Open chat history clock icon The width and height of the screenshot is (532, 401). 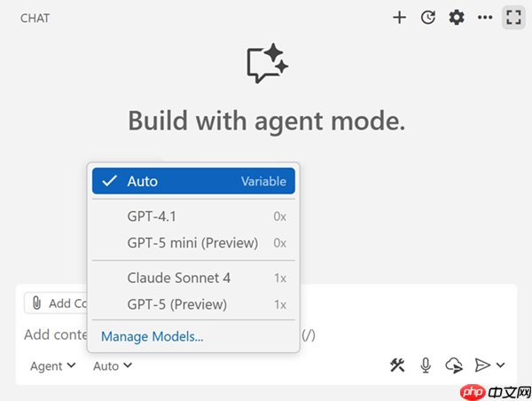tap(428, 18)
